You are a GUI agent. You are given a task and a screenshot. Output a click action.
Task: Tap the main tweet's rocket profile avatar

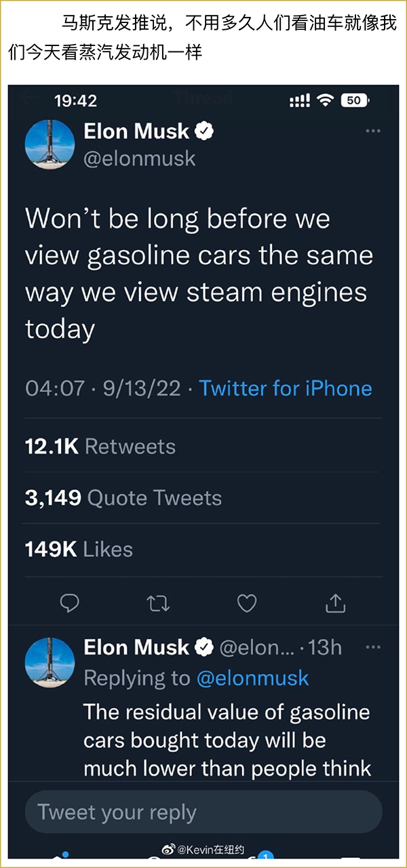(x=50, y=144)
